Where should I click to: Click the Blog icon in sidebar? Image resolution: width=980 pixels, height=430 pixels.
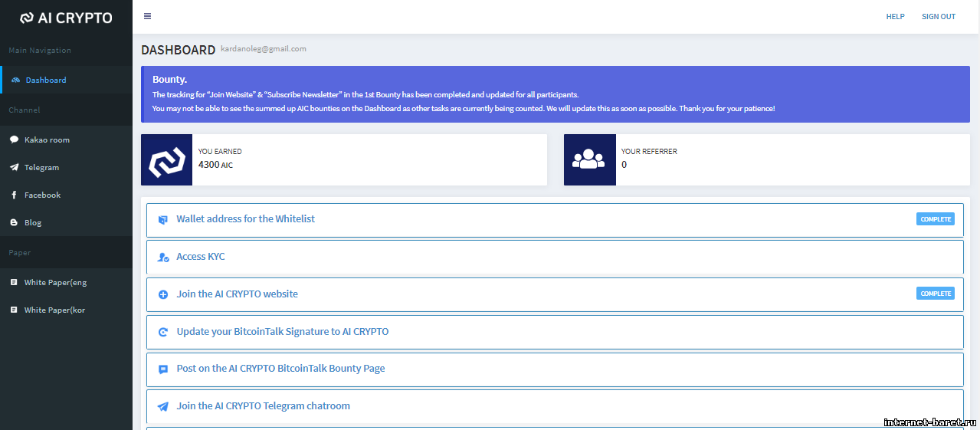(14, 222)
